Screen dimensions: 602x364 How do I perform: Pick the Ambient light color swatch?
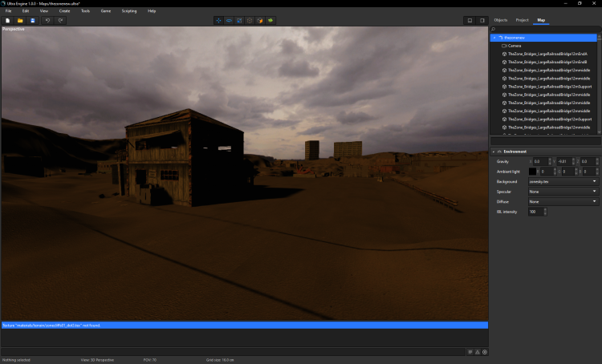[532, 172]
